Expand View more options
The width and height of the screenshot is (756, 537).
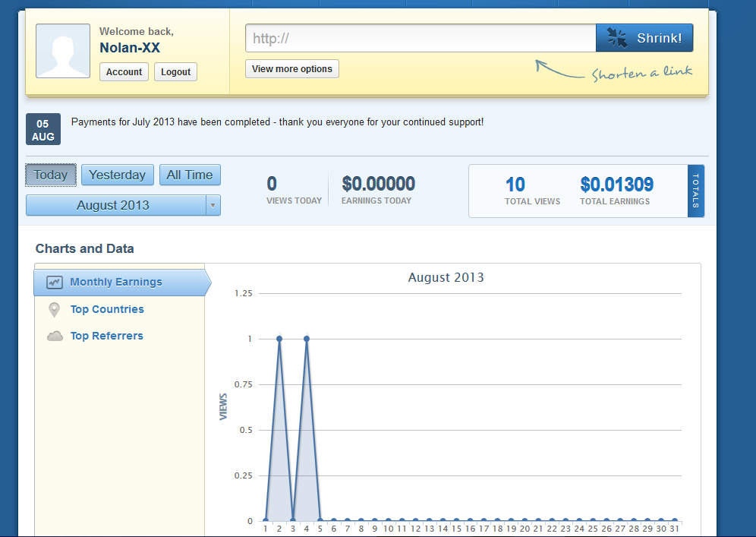click(292, 69)
